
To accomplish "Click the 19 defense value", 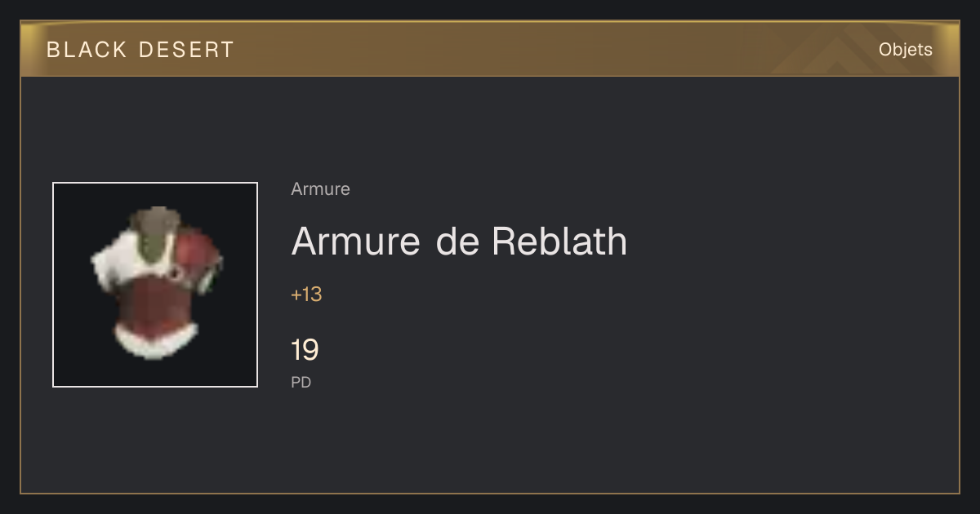I will coord(305,350).
